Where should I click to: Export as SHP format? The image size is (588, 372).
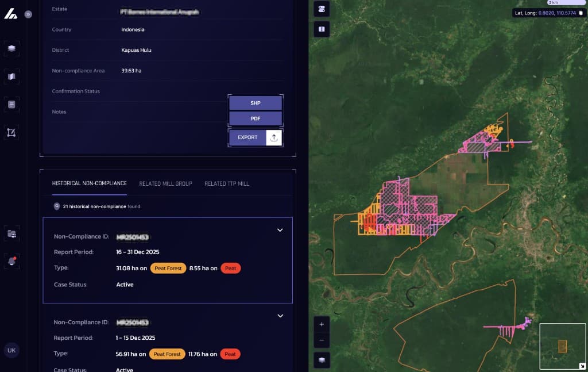point(256,103)
